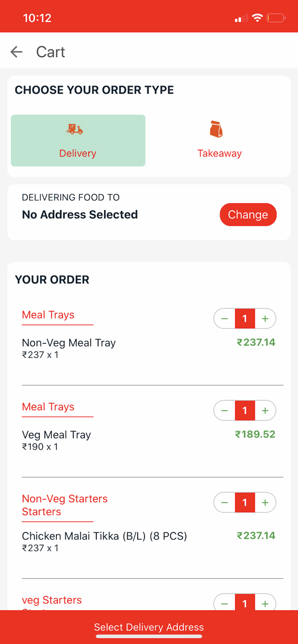Decrease Non-Veg Meal Tray quantity with minus
298x644 pixels.
click(224, 319)
